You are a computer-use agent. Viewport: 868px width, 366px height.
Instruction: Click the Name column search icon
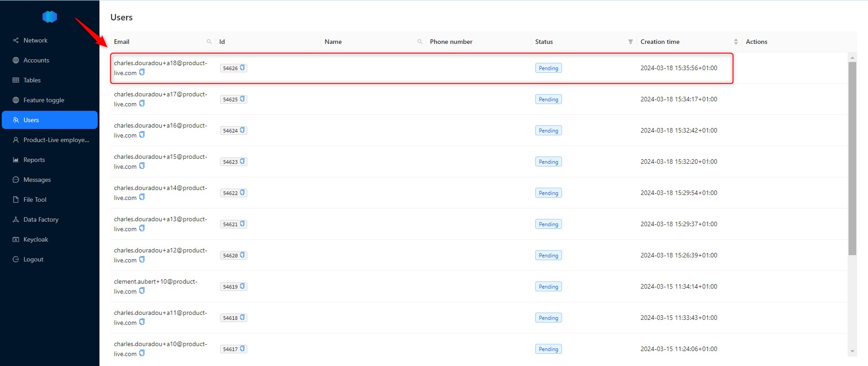tap(420, 42)
